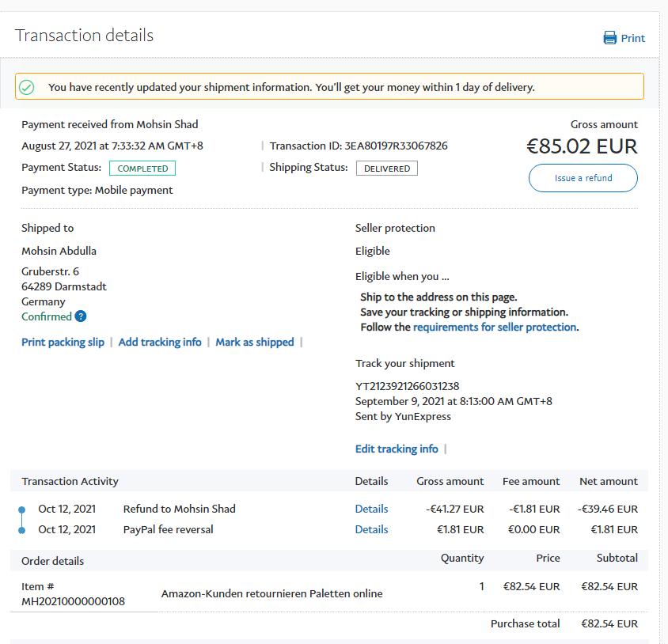Click the tracking number YT2123921266031238
Screen dimensions: 668x644
pos(407,386)
